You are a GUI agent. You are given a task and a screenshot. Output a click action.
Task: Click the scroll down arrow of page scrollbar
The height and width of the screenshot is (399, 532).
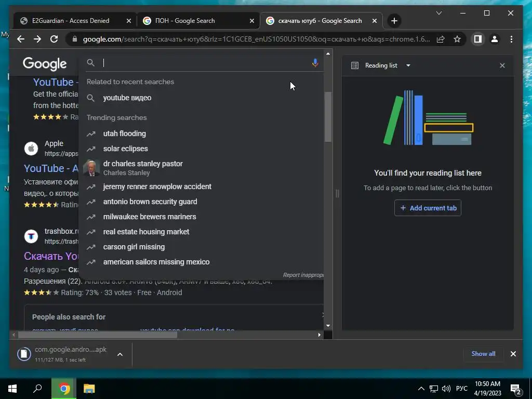point(328,326)
